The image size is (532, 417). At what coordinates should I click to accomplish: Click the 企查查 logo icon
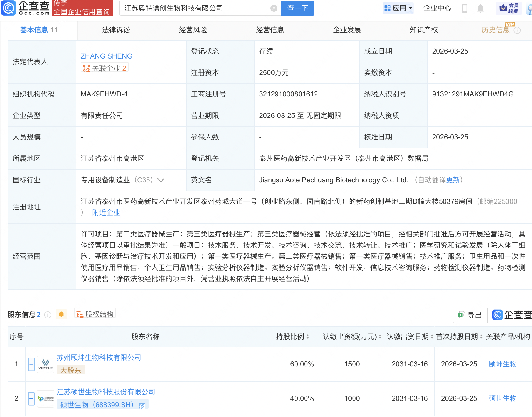click(8, 8)
